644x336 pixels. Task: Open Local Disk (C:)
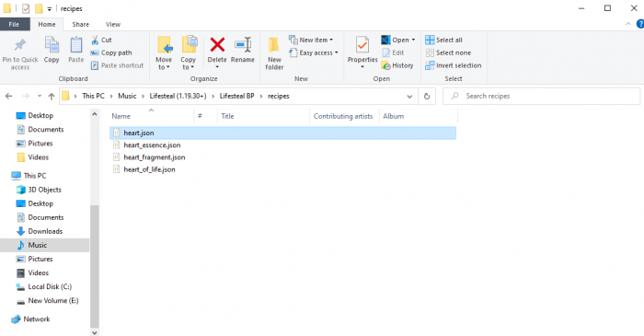[x=43, y=286]
